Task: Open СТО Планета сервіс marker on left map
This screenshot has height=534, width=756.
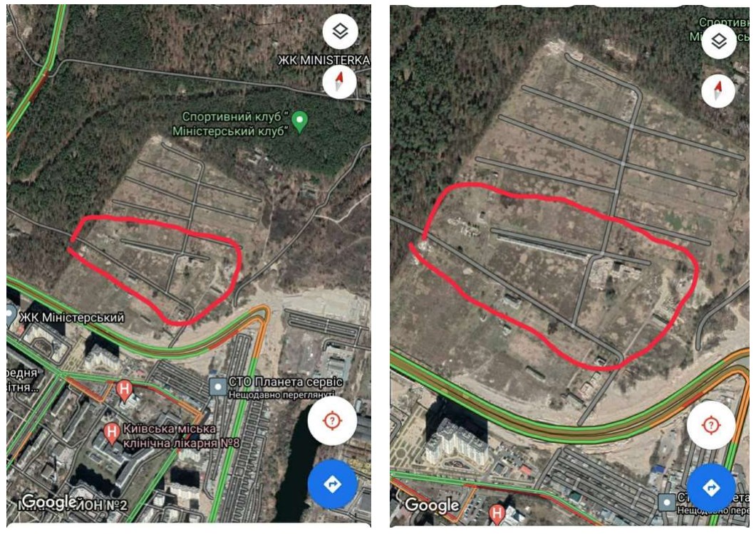Action: pos(218,386)
